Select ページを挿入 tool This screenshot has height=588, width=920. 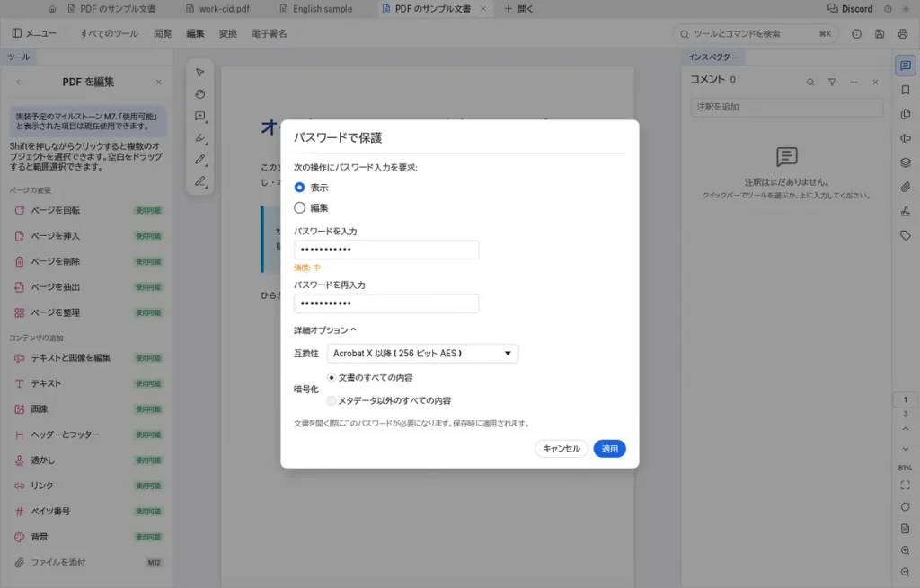[x=88, y=236]
